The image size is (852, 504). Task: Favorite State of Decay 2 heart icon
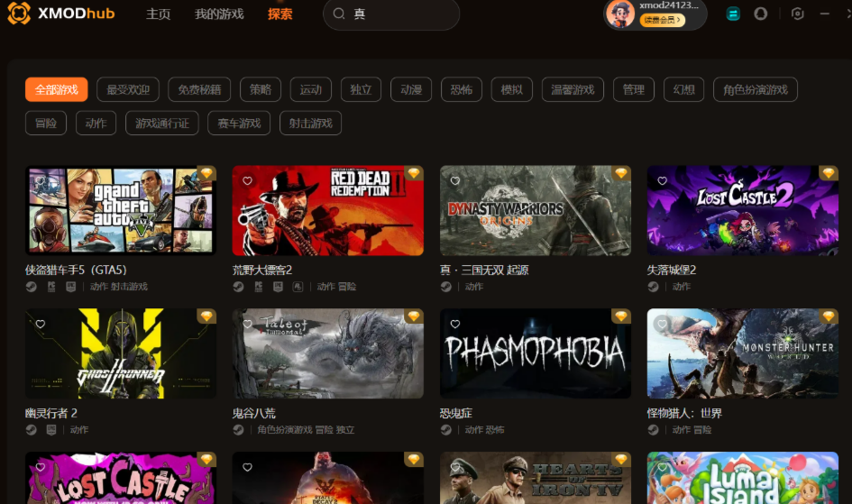click(247, 467)
